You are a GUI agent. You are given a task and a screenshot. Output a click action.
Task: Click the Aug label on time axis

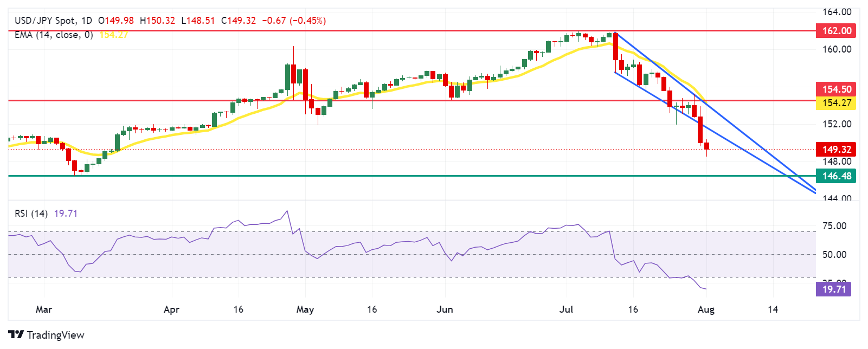(706, 309)
